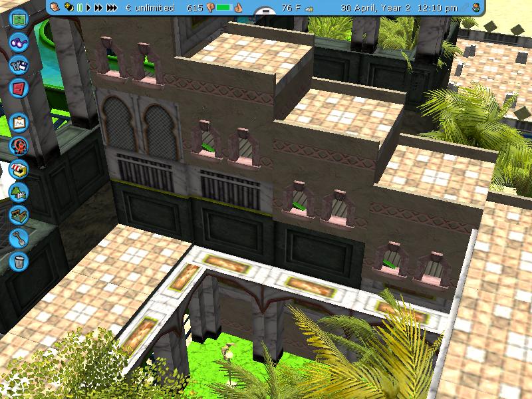Toggle the sun and moon time-of-day icon

69,7
